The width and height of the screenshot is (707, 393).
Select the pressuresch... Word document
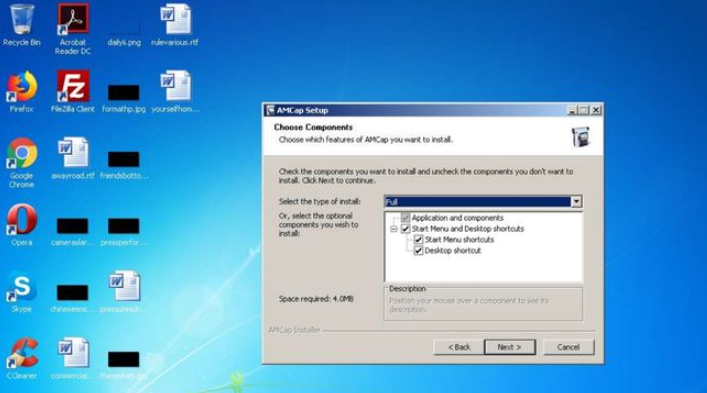tap(124, 292)
